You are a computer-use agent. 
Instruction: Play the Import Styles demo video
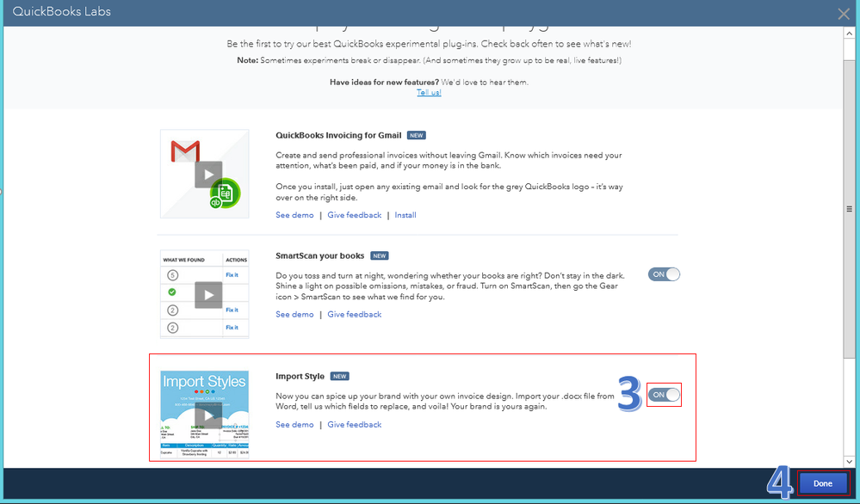pyautogui.click(x=208, y=415)
